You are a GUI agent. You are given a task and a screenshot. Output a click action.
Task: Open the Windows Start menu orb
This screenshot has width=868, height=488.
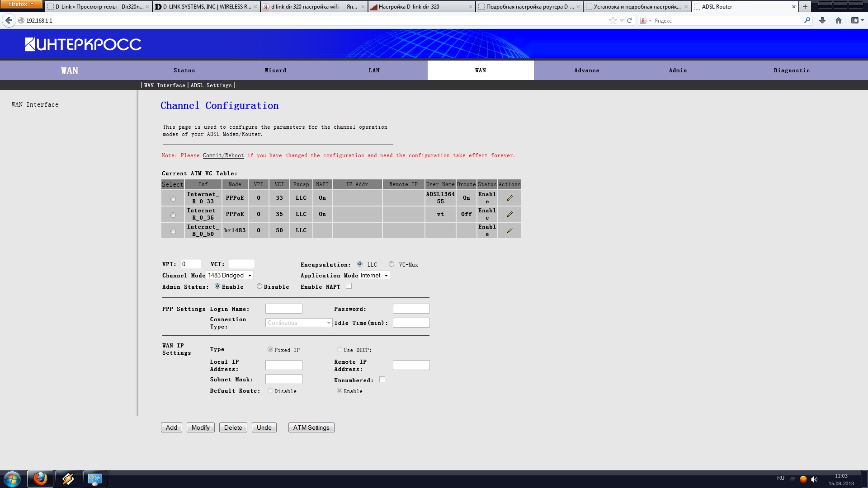click(x=12, y=479)
